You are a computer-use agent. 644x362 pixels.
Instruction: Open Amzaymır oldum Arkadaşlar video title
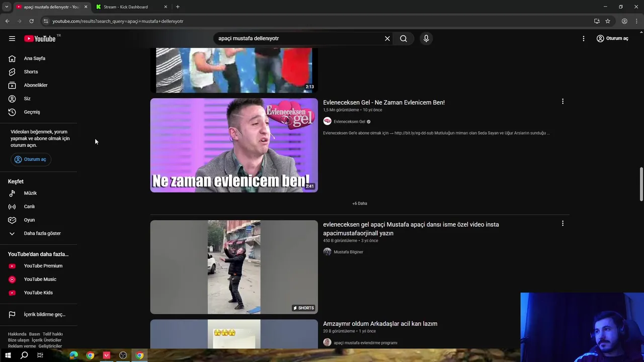(x=380, y=324)
